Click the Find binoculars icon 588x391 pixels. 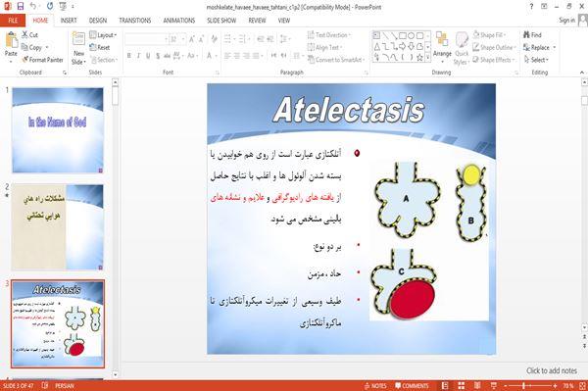[526, 35]
